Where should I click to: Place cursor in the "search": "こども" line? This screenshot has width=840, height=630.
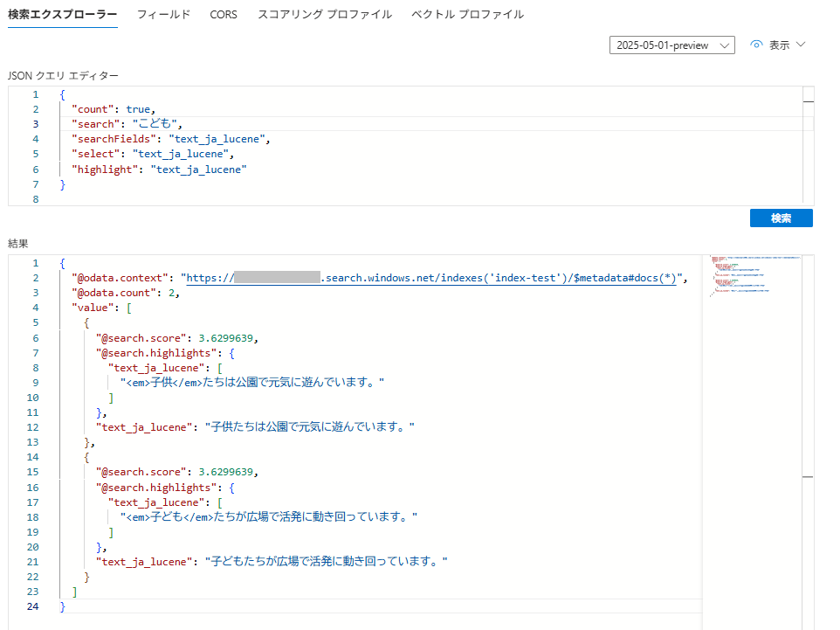click(127, 124)
